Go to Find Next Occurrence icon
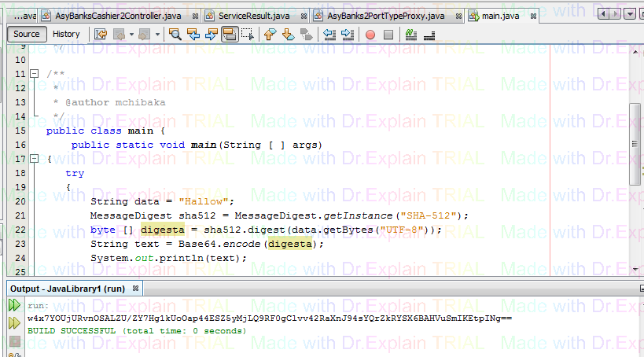The height and width of the screenshot is (357, 644). pyautogui.click(x=211, y=35)
